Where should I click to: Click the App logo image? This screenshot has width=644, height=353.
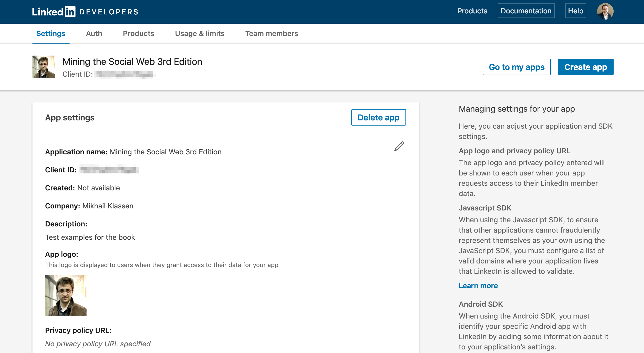tap(66, 295)
